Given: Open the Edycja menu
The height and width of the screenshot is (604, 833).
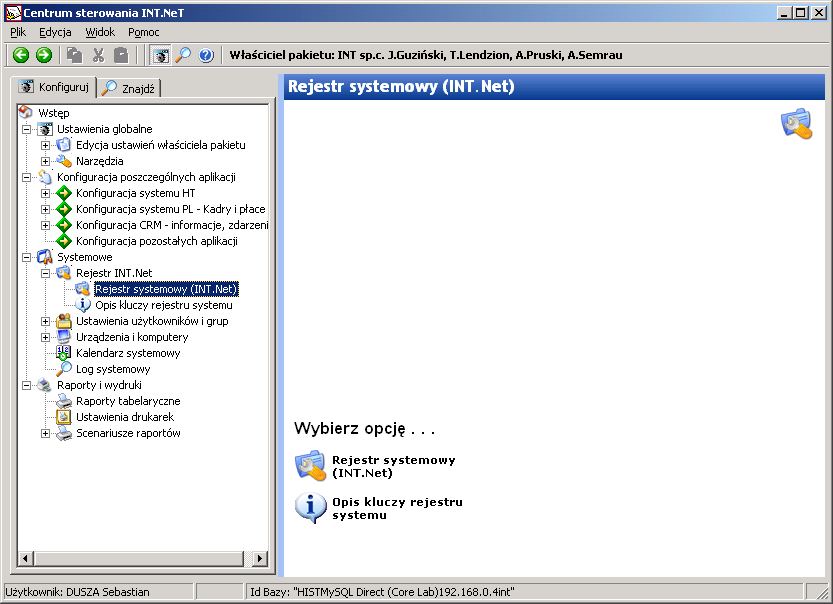Looking at the screenshot, I should click(x=55, y=32).
